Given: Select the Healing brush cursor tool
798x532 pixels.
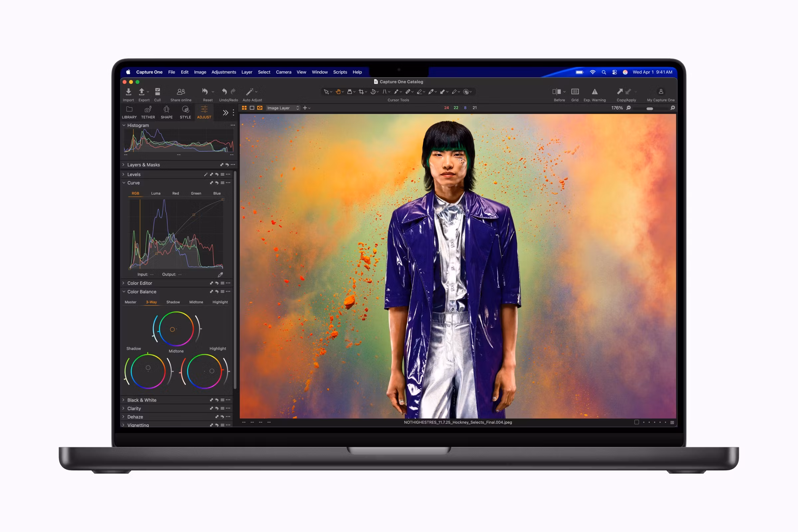Looking at the screenshot, I should click(x=409, y=92).
